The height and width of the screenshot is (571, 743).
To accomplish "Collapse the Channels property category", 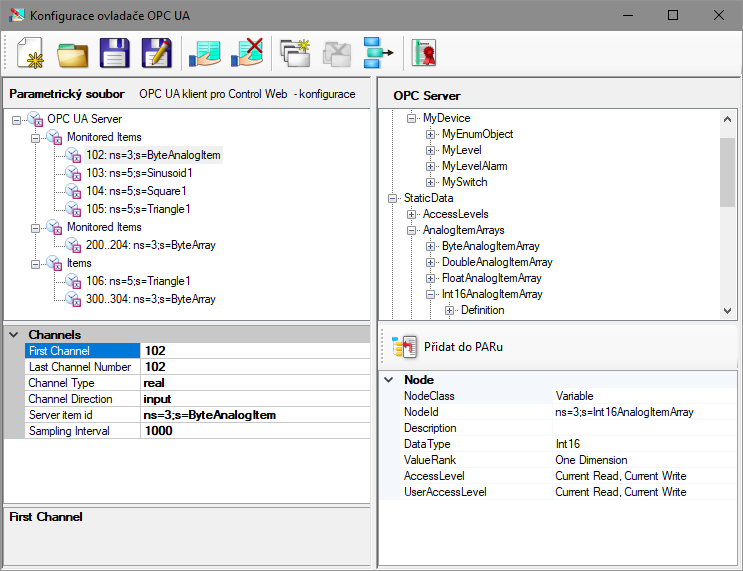I will (x=13, y=334).
